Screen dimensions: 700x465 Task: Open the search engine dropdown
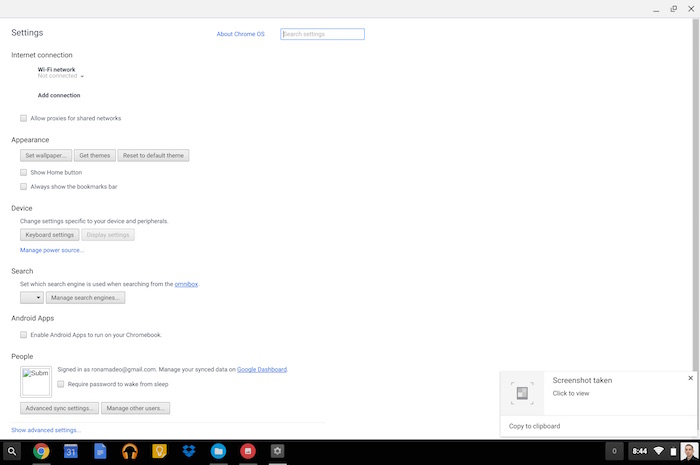tap(32, 298)
